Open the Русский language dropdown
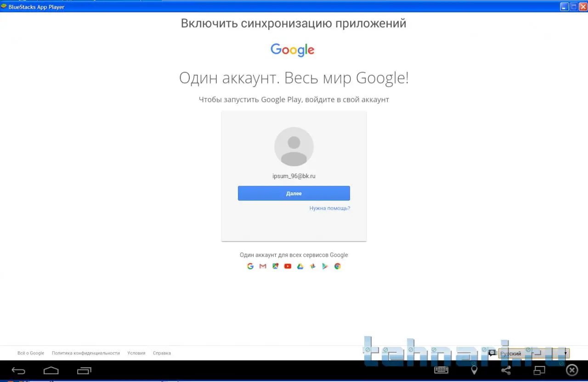588x382 pixels. click(x=534, y=354)
